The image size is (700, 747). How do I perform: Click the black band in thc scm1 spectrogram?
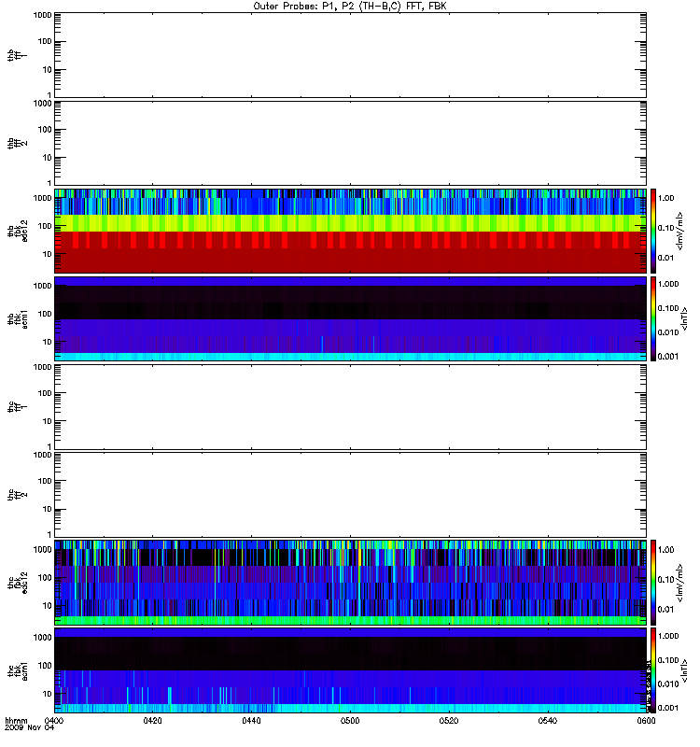point(350,654)
